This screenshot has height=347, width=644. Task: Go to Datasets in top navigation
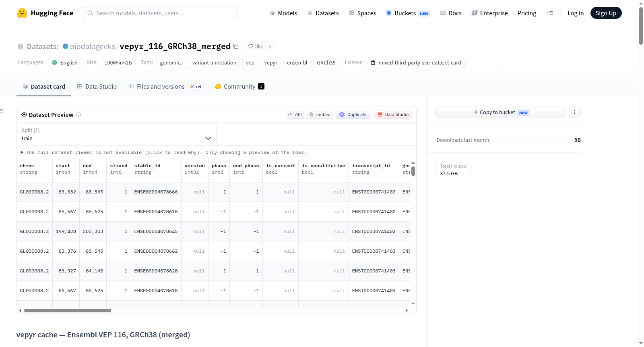323,13
